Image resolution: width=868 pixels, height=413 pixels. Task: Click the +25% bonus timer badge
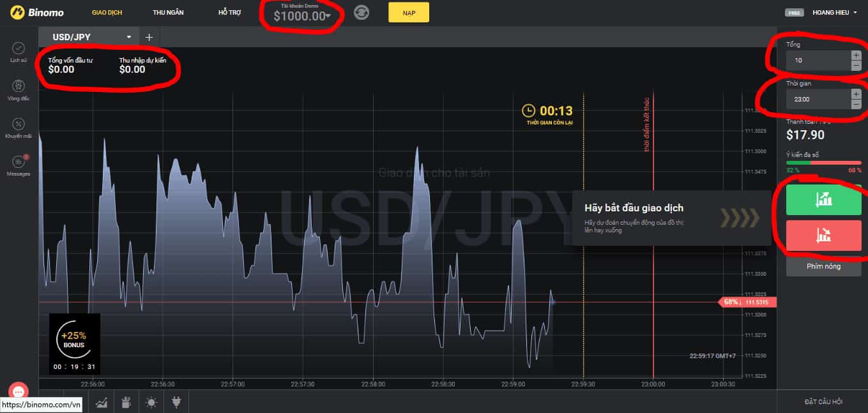74,344
